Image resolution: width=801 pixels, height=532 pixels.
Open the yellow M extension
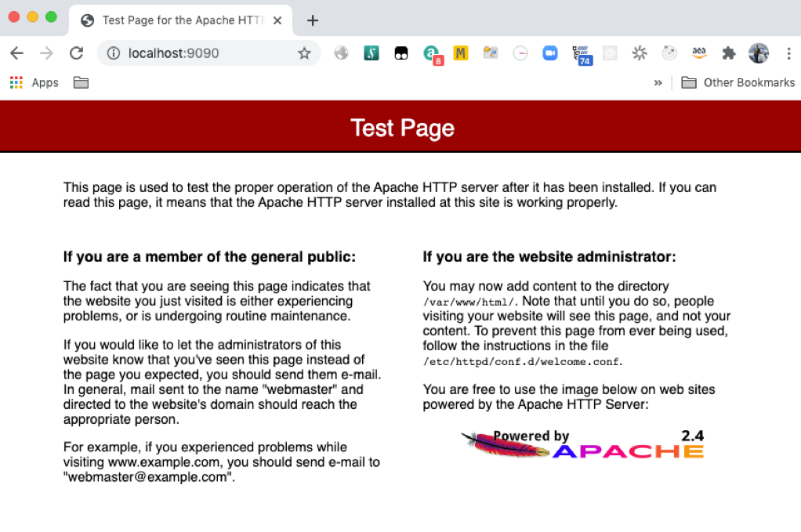tap(461, 53)
